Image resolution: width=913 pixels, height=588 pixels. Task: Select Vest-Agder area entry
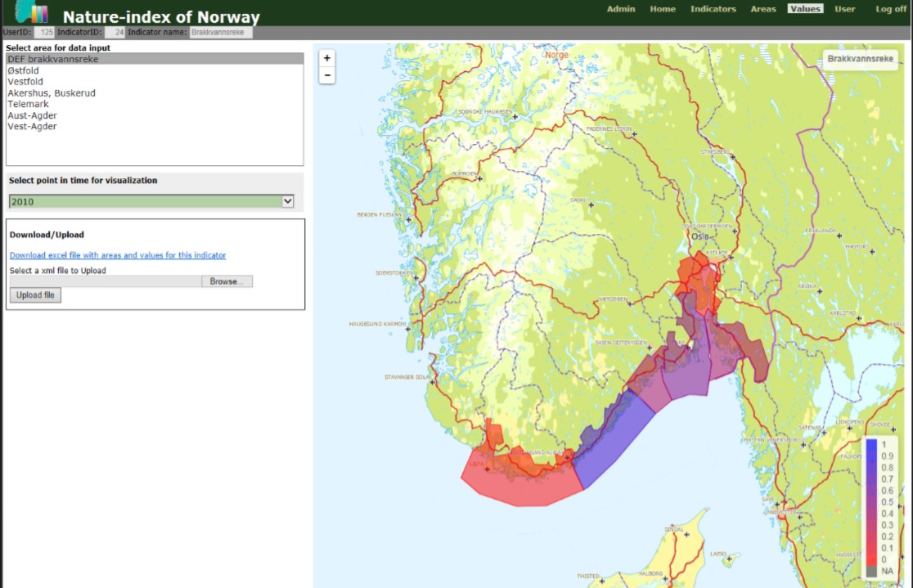click(x=32, y=127)
